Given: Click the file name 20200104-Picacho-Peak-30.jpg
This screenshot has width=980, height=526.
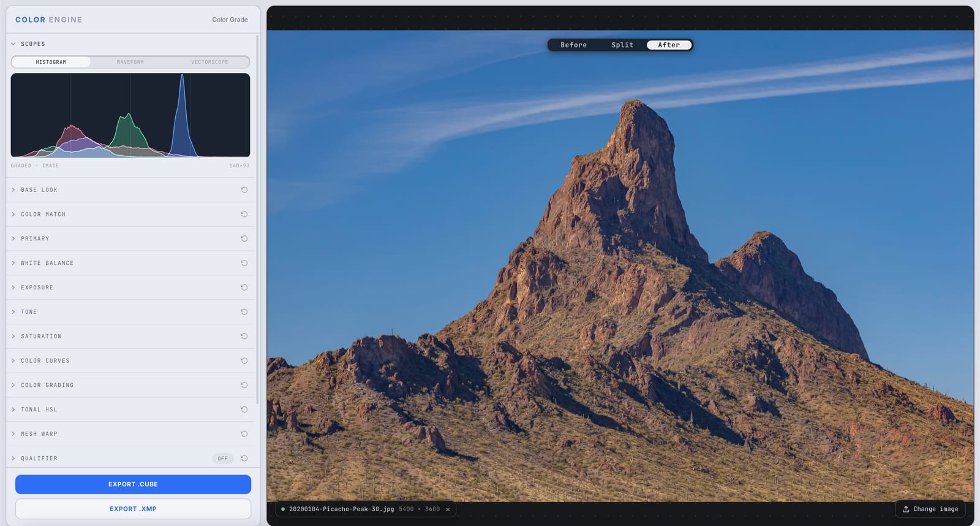Looking at the screenshot, I should (341, 509).
